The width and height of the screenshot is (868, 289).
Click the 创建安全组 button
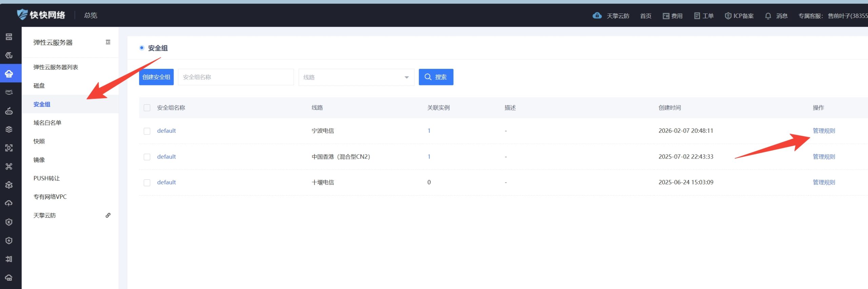click(x=156, y=77)
